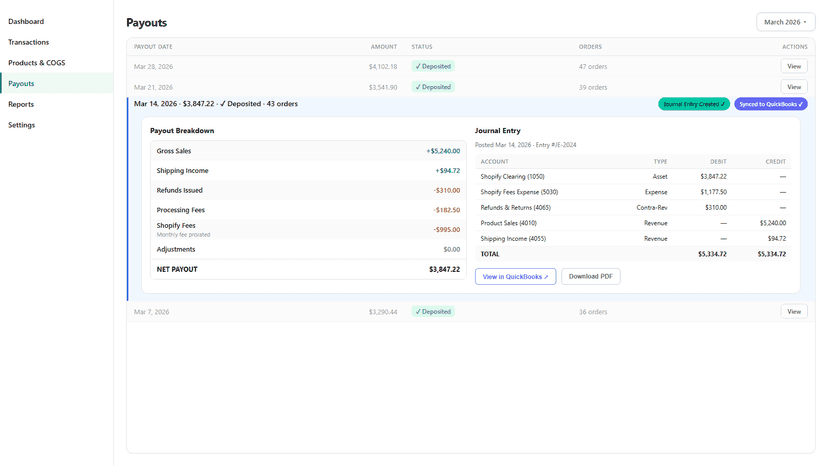
Task: Click the Mar 7, 2026 payout date
Action: pyautogui.click(x=152, y=312)
